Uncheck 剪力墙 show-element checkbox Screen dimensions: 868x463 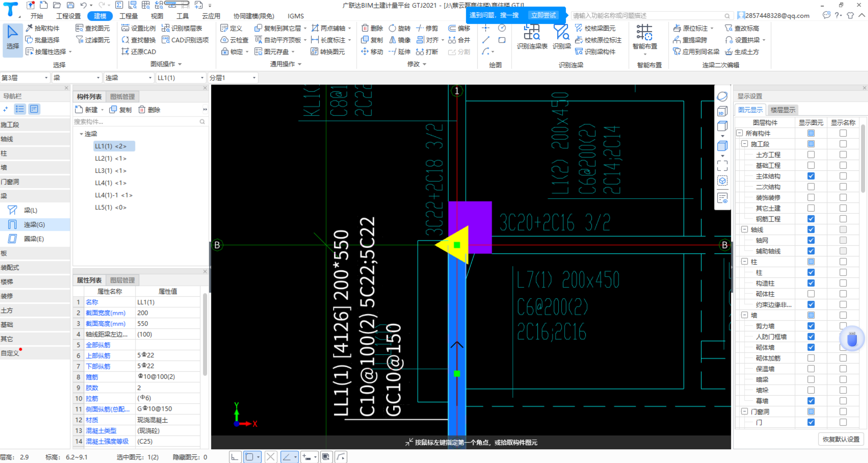(x=811, y=326)
